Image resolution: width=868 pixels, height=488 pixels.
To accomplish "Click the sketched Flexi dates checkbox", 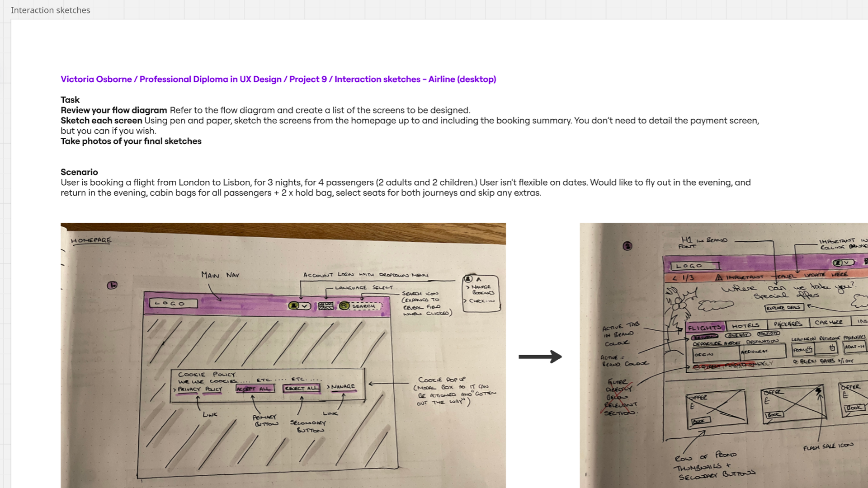I will coord(796,361).
